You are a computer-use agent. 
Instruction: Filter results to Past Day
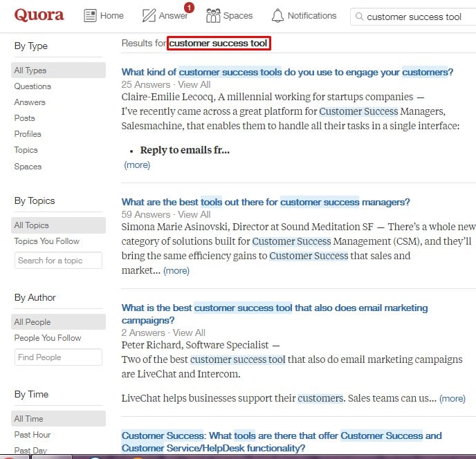point(30,450)
